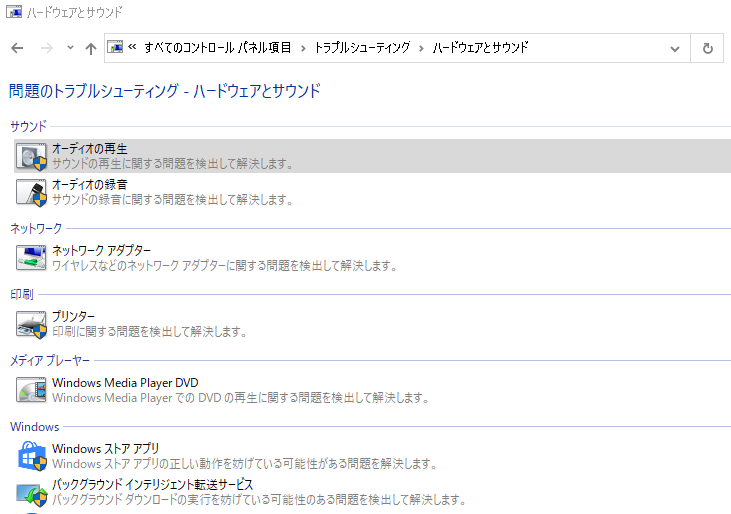Open the プリンター troubleshooter link

click(74, 316)
